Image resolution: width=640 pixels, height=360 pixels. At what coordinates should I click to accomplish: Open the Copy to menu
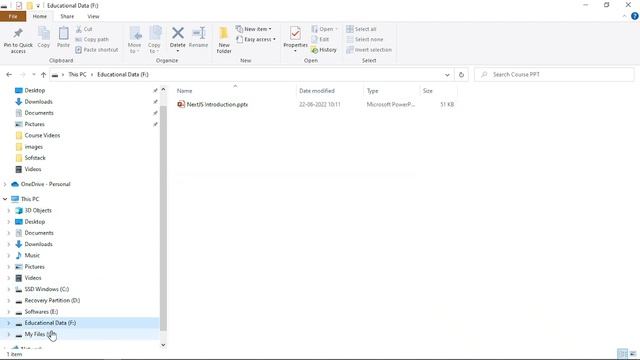click(154, 40)
